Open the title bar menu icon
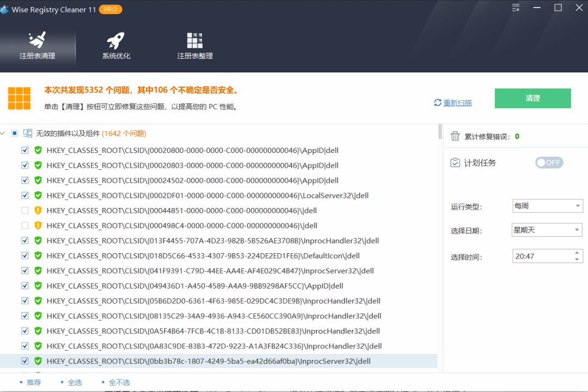Viewport: 588px width, 392px height. [x=516, y=8]
